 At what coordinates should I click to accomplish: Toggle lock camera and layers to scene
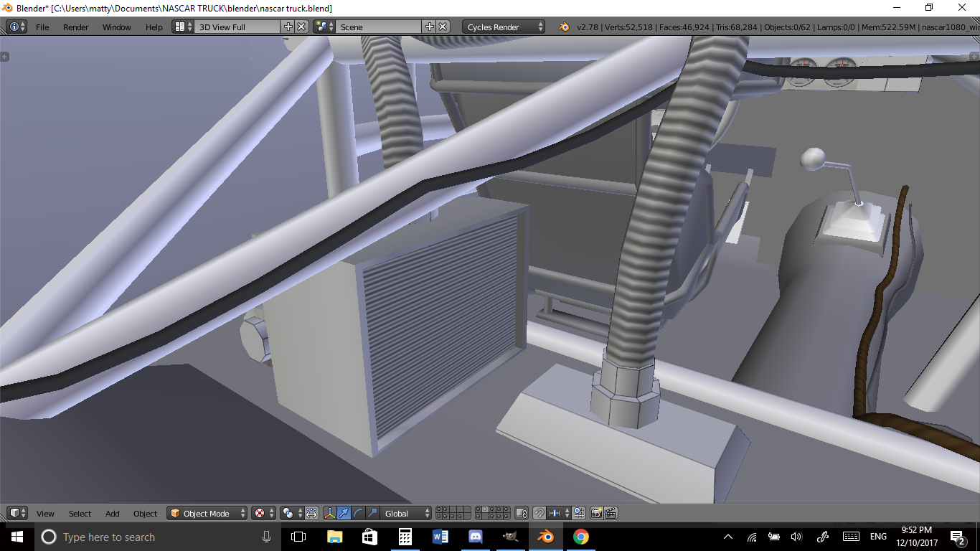[x=522, y=513]
